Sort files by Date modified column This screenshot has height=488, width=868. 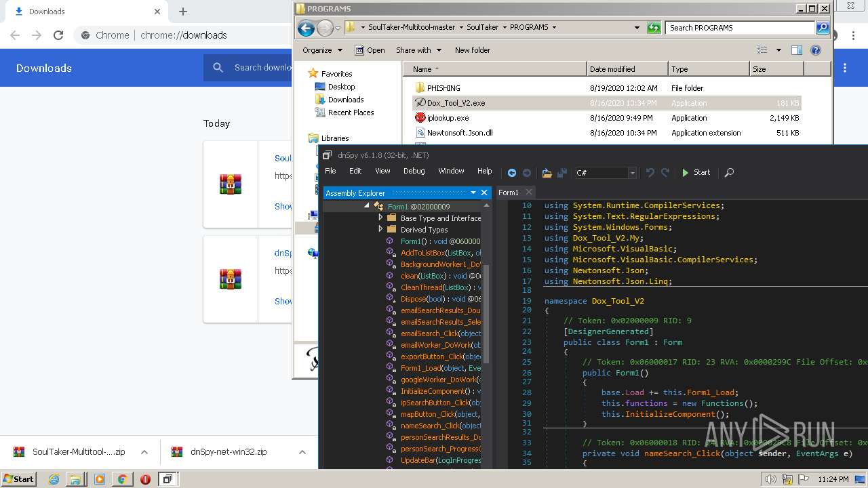[627, 69]
